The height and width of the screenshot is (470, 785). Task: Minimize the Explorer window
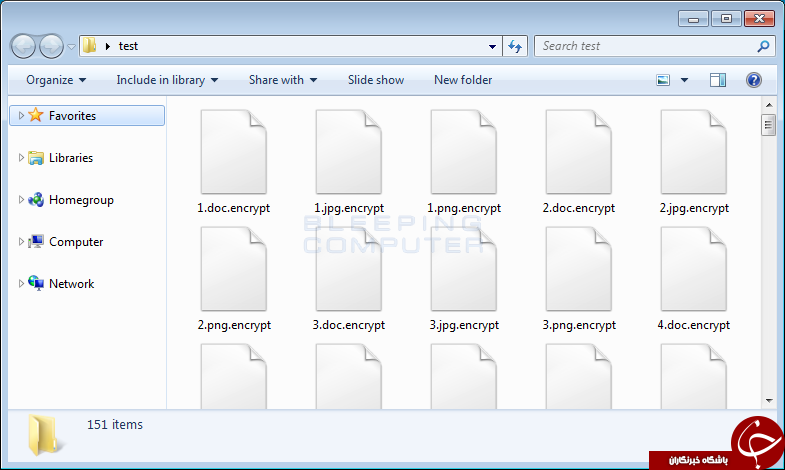[x=693, y=19]
